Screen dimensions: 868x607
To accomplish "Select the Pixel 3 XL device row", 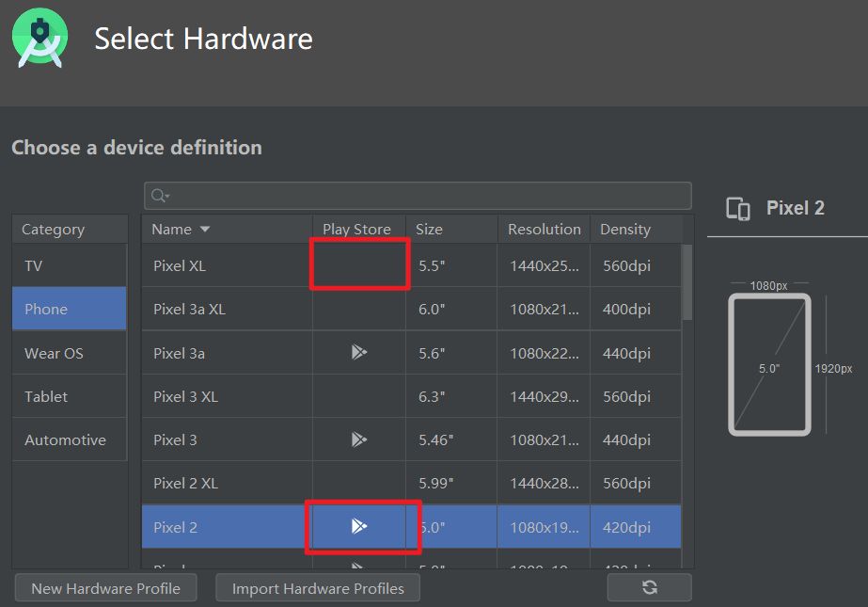I will 411,396.
